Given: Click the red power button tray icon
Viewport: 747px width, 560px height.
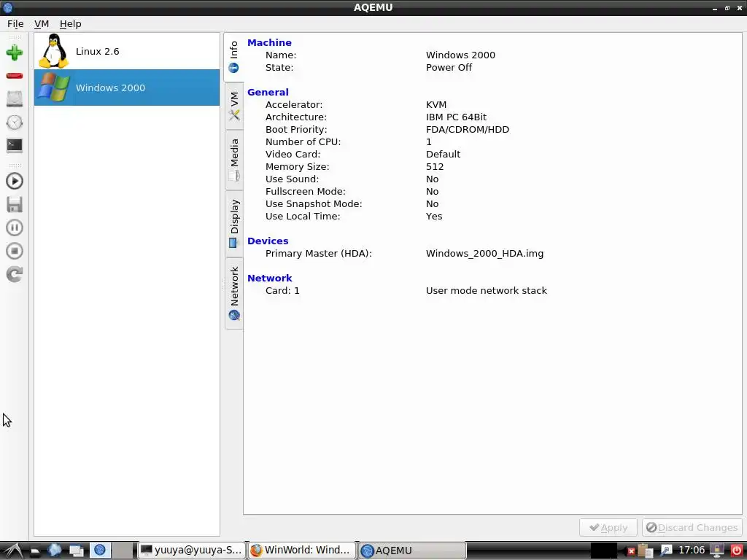Looking at the screenshot, I should pyautogui.click(x=737, y=551).
